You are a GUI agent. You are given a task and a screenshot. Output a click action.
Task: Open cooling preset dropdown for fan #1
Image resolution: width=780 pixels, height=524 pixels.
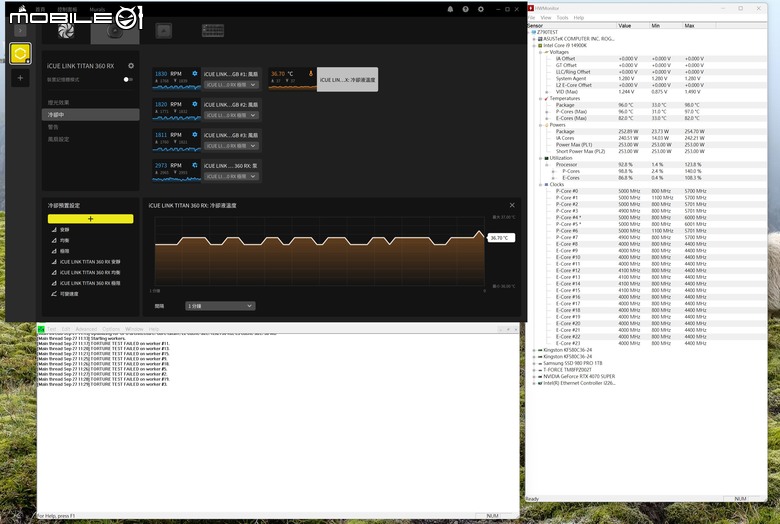coord(231,85)
